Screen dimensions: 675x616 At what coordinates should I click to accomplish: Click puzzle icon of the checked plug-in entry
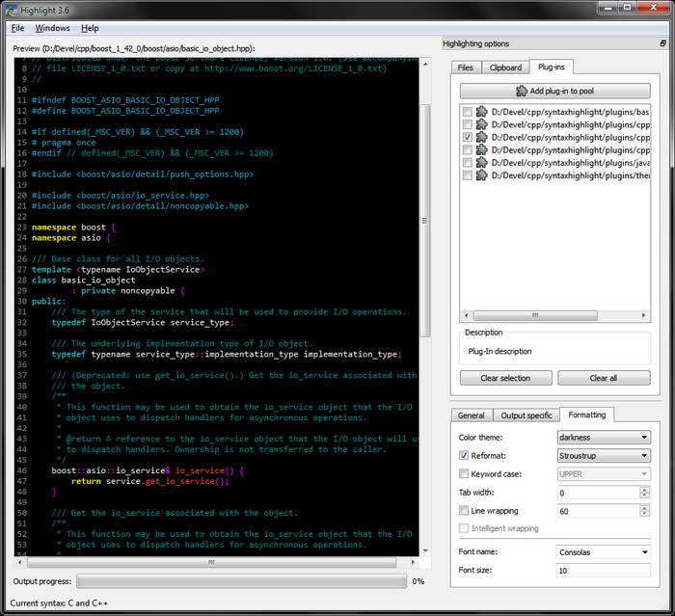[x=482, y=138]
